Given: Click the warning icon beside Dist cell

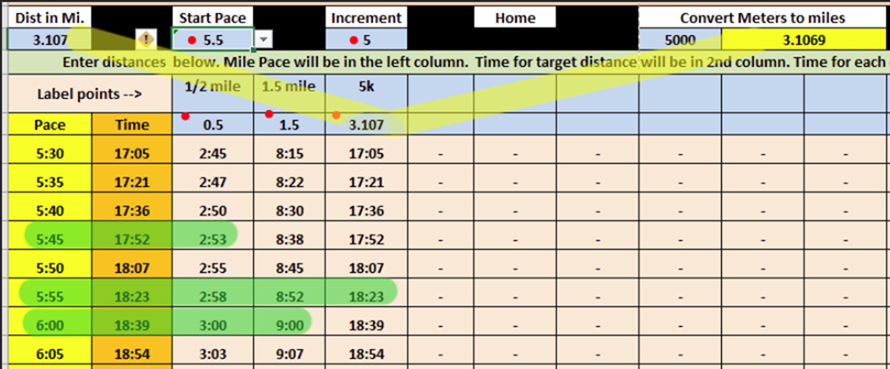Looking at the screenshot, I should pos(146,40).
